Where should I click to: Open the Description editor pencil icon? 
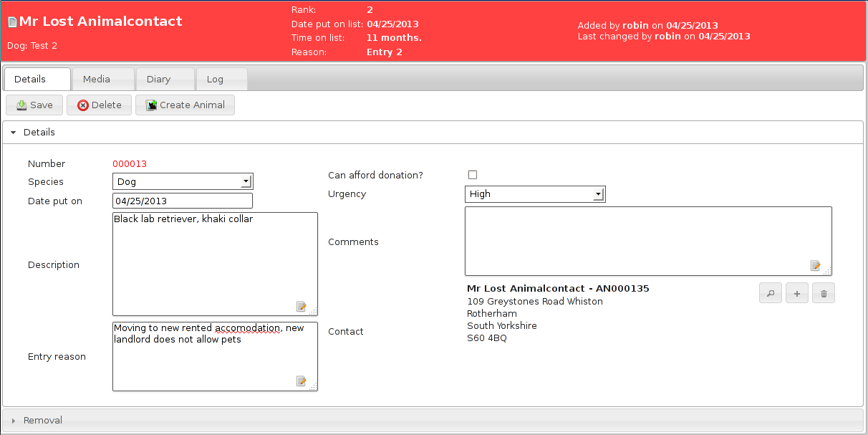pyautogui.click(x=302, y=306)
